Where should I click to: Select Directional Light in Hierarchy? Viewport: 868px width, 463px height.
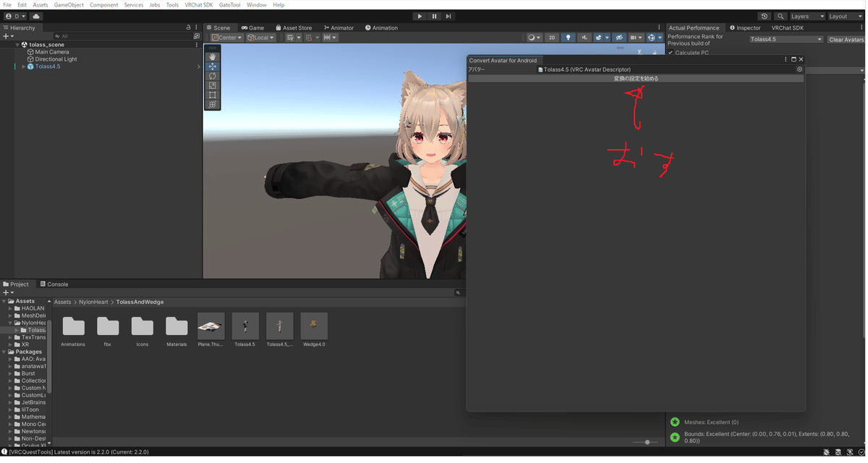point(56,59)
